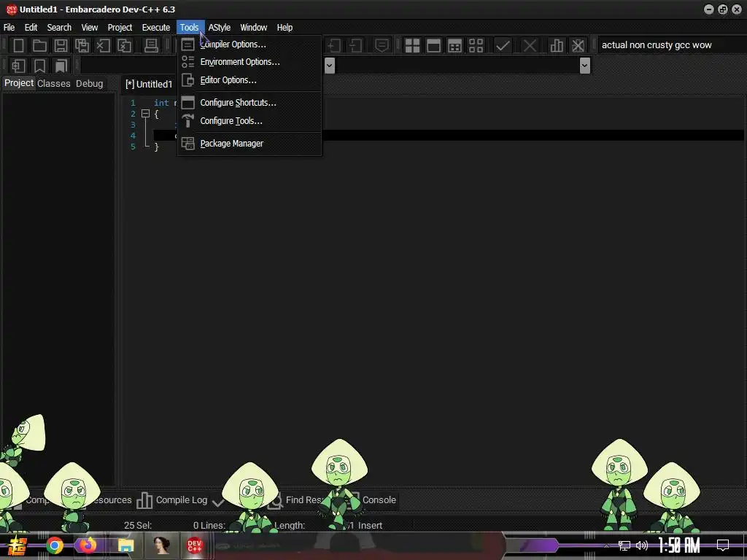Open the Console bottom tab
This screenshot has width=747, height=560.
[x=379, y=500]
